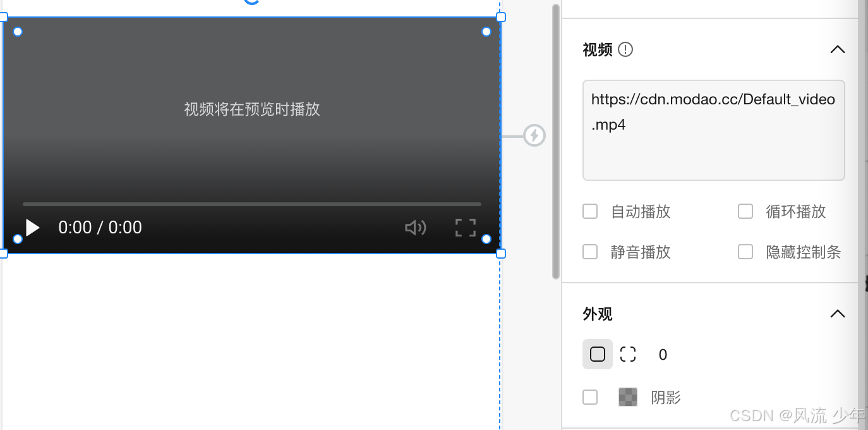Enable the 循环播放 checkbox
Image resolution: width=868 pixels, height=430 pixels.
(x=745, y=211)
